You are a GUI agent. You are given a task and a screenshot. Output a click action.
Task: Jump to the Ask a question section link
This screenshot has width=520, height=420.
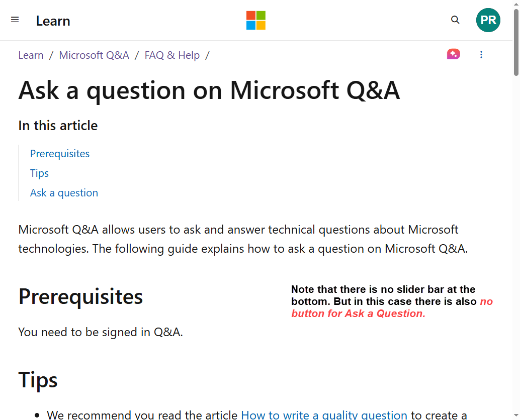tap(64, 192)
